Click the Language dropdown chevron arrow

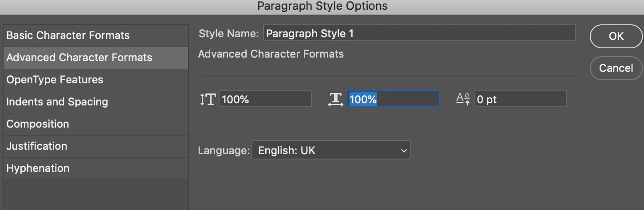[x=404, y=151]
